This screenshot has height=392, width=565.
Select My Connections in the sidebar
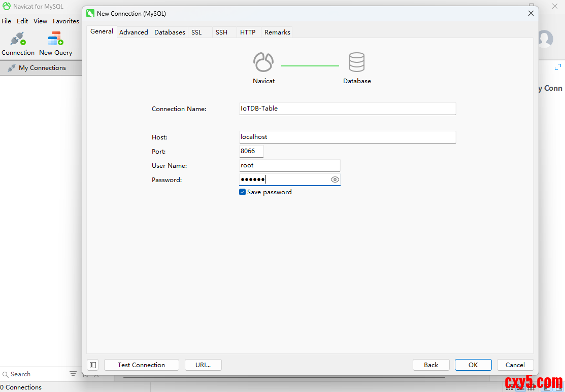click(42, 68)
